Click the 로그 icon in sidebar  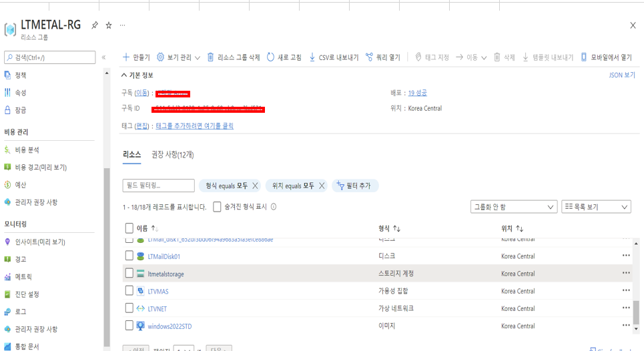coord(7,312)
